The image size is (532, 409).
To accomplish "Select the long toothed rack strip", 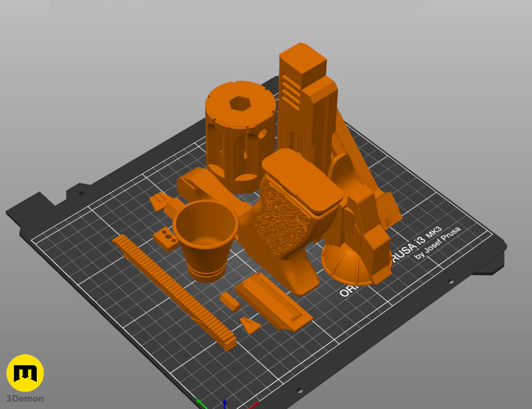I will 174,291.
